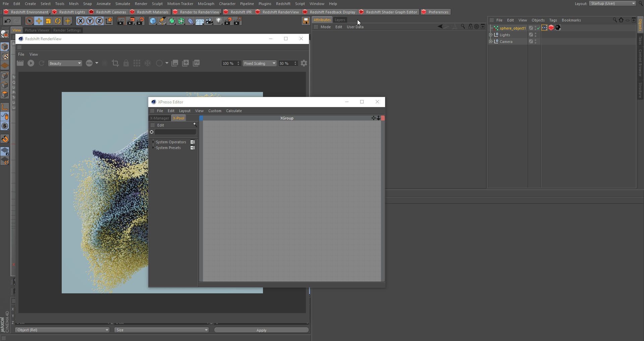
Task: Switch to the Picture Viewer tab
Action: pos(37,30)
